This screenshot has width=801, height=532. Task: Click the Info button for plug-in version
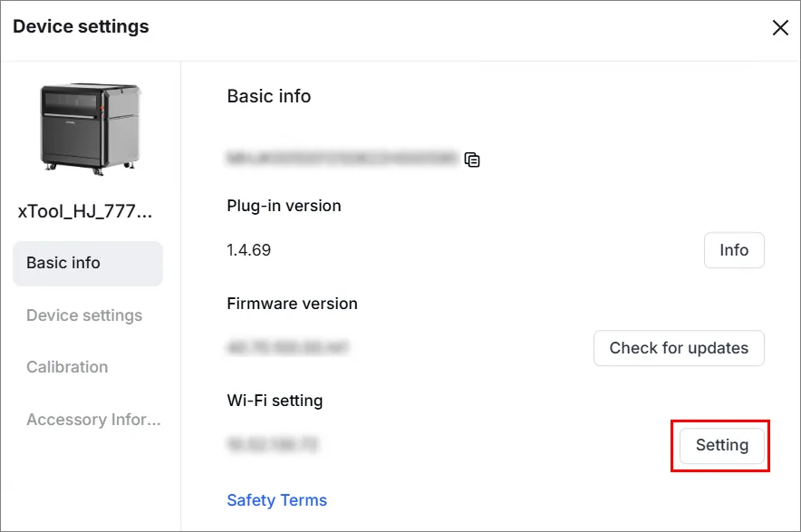click(734, 250)
